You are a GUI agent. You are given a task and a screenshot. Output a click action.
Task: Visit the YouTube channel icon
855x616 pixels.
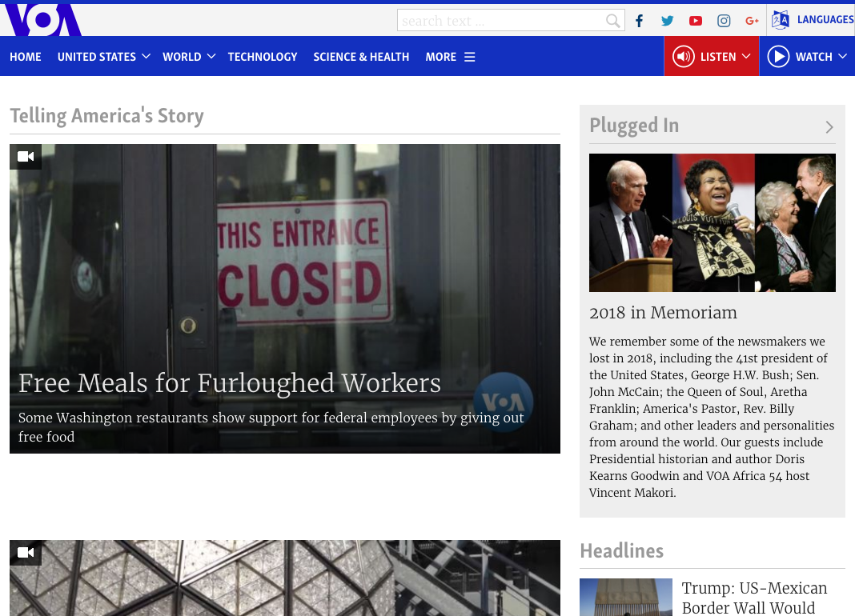point(696,21)
